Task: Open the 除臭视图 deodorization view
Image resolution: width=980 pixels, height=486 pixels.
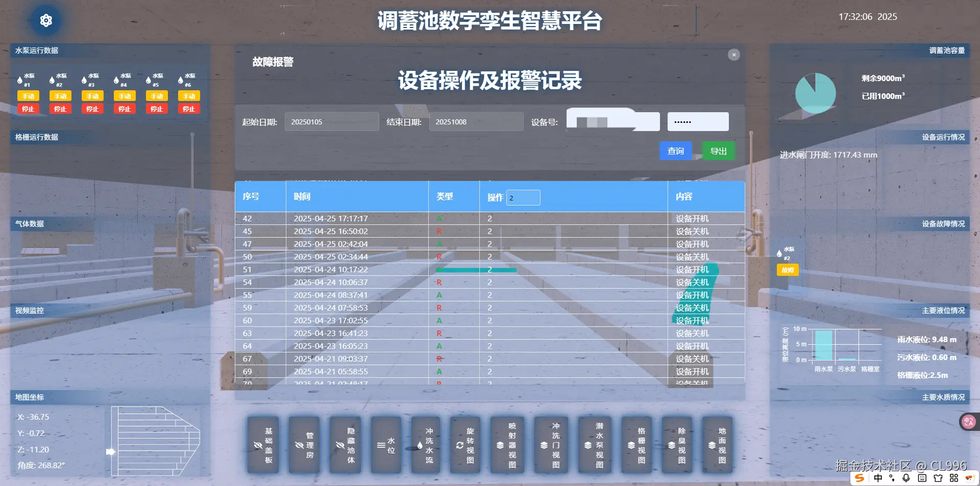Action: tap(678, 445)
